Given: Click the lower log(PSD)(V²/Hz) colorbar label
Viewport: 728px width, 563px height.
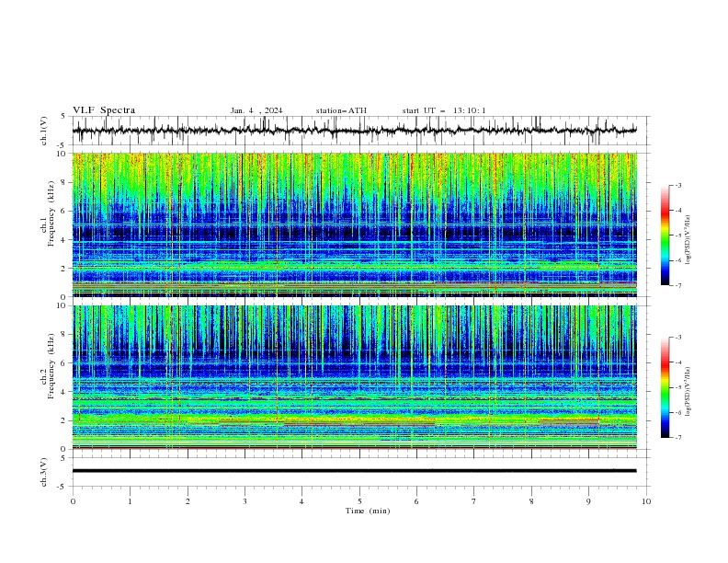Looking at the screenshot, I should [x=688, y=391].
